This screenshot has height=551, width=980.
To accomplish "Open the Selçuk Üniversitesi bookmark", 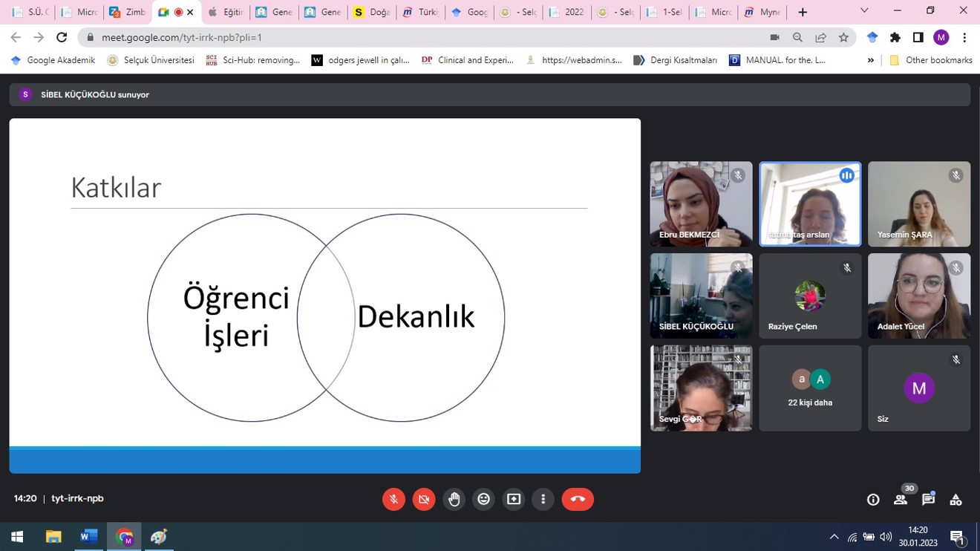I will (151, 60).
